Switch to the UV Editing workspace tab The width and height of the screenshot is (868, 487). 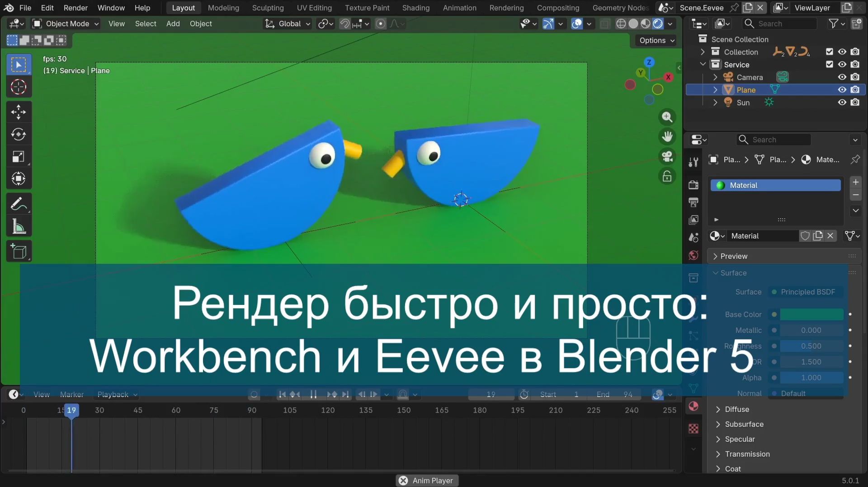(314, 8)
